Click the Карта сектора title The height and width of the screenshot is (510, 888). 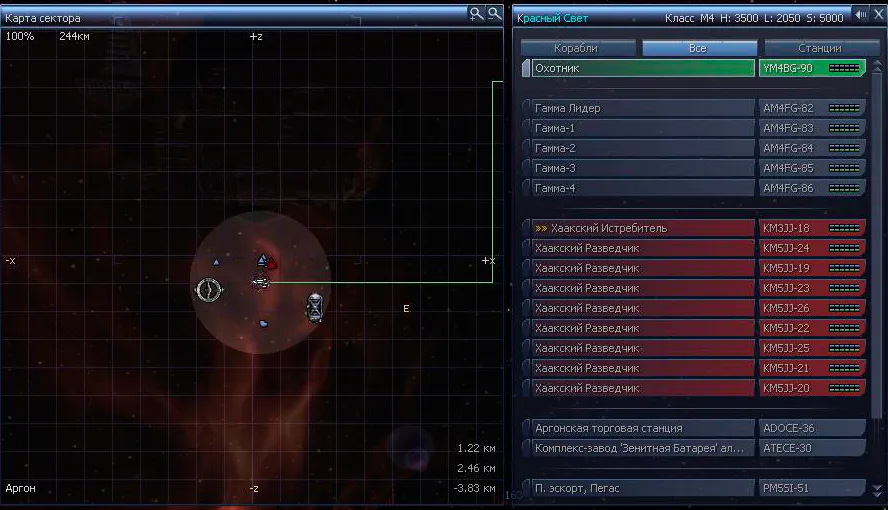(42, 18)
